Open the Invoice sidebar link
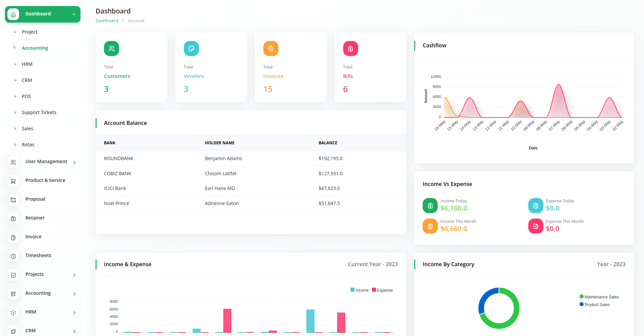Image resolution: width=644 pixels, height=336 pixels. pos(34,237)
